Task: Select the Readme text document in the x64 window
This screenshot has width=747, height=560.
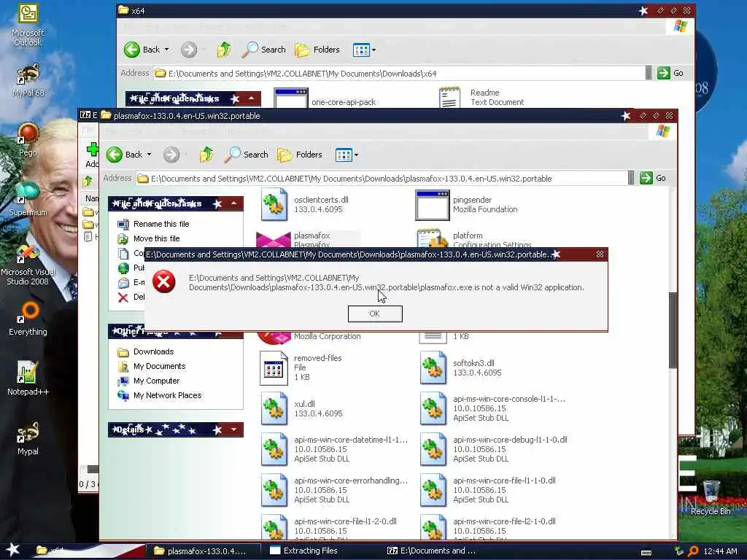Action: (x=481, y=97)
